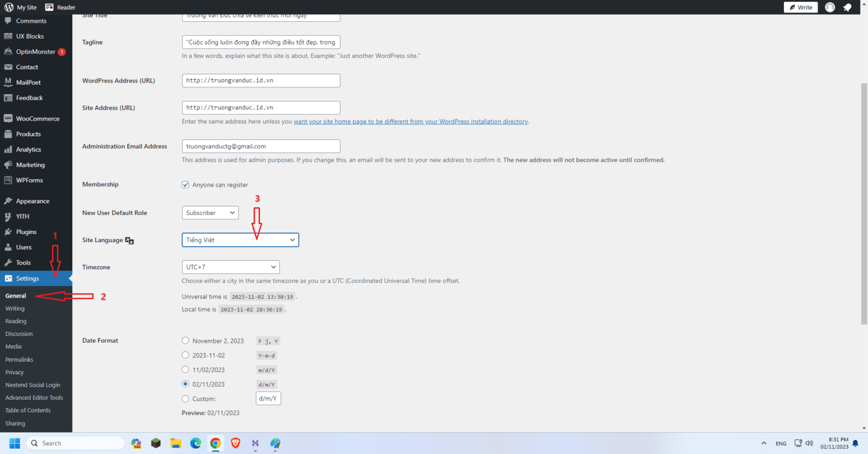868x454 pixels.
Task: Click the Plugins plug icon
Action: click(8, 232)
